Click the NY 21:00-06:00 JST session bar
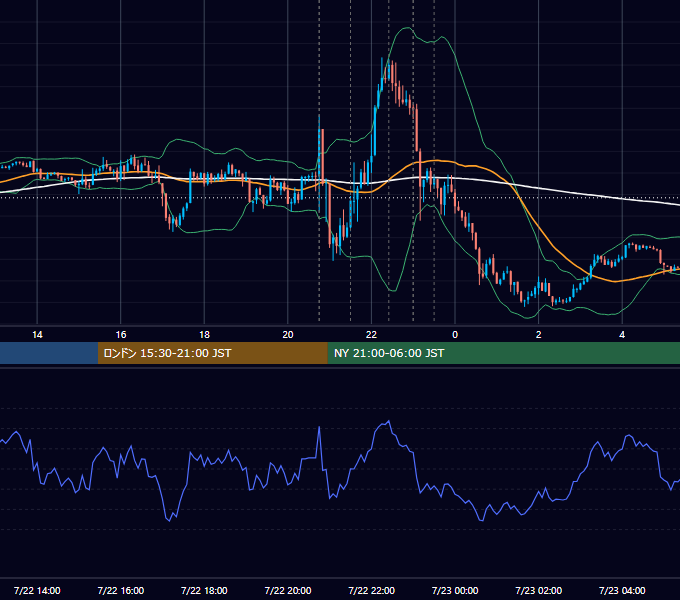Viewport: 680px width, 600px height. click(x=503, y=353)
